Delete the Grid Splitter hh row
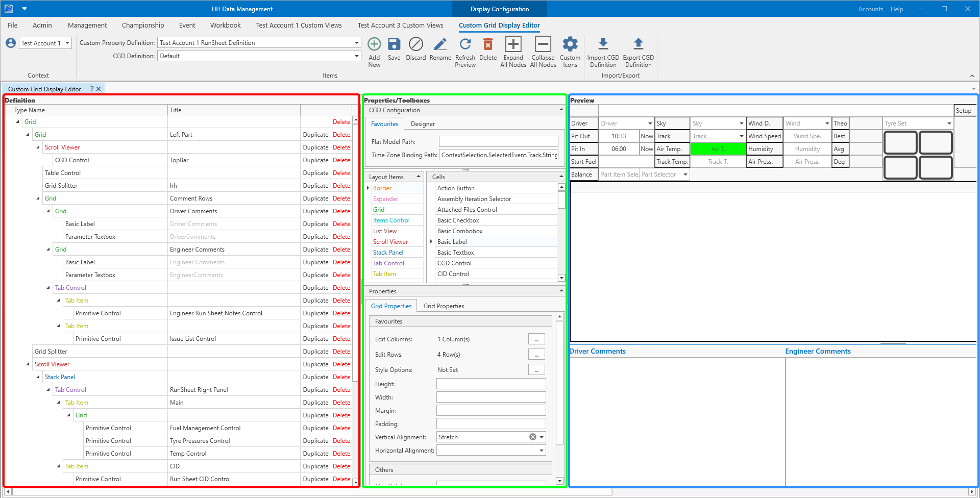This screenshot has height=498, width=980. coord(341,186)
